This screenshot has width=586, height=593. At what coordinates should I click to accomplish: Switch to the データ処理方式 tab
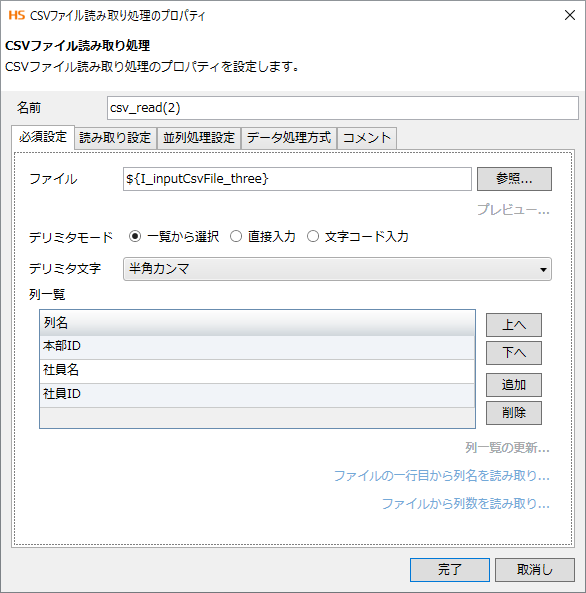(289, 138)
